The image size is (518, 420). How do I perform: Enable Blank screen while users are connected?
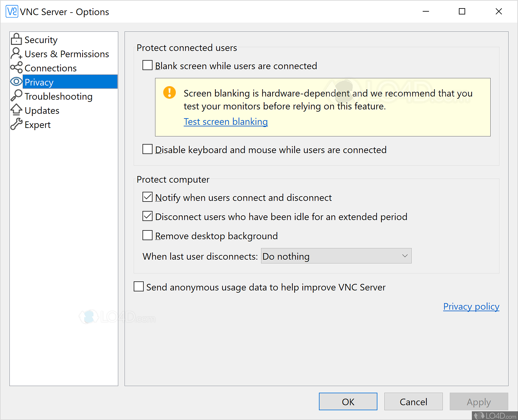coord(148,65)
